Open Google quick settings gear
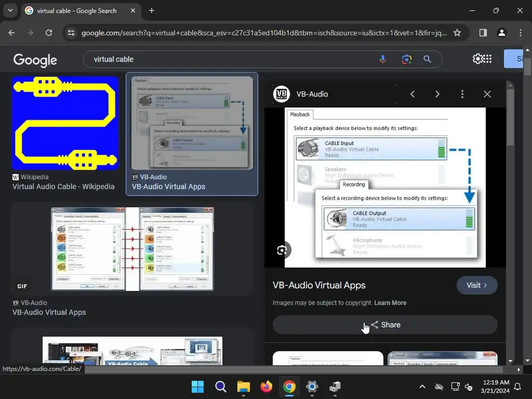Screen dimensions: 532x399 (x=477, y=59)
